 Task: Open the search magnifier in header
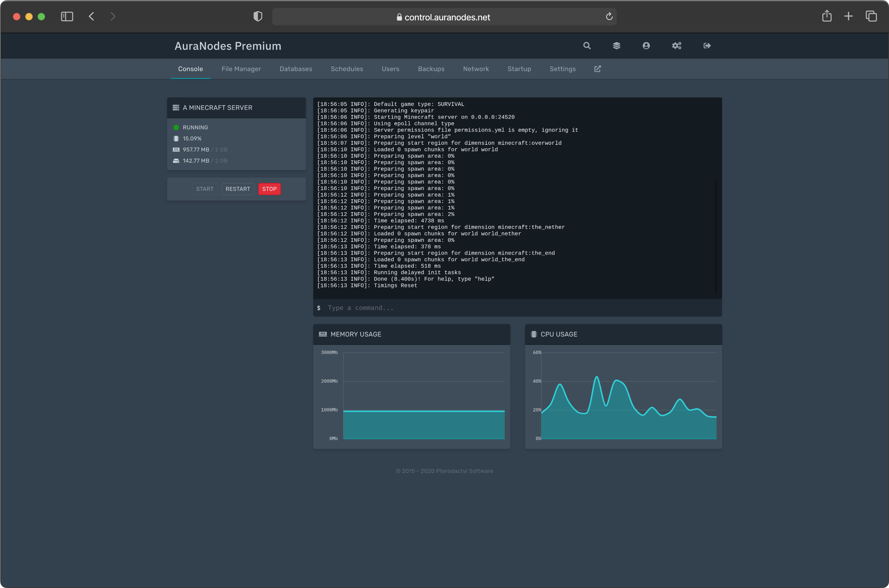pos(587,46)
